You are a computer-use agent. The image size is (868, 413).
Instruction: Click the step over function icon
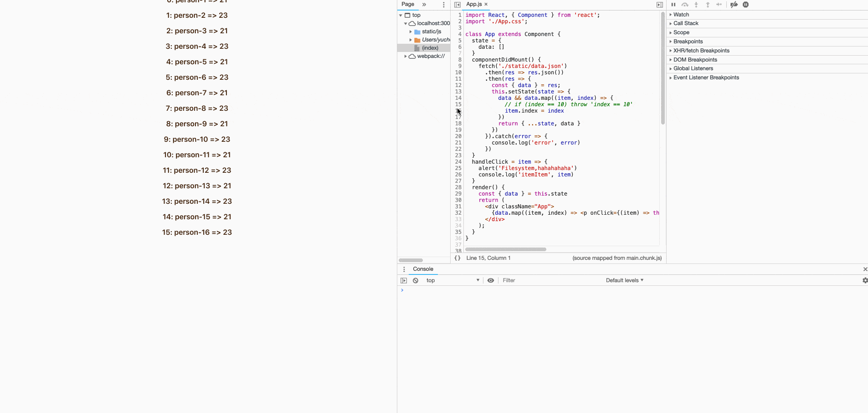685,5
